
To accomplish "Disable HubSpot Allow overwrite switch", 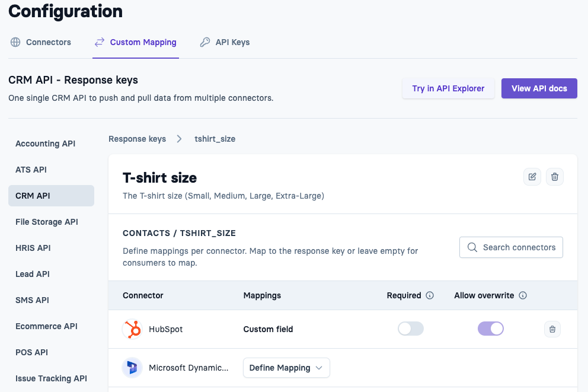I will [491, 329].
